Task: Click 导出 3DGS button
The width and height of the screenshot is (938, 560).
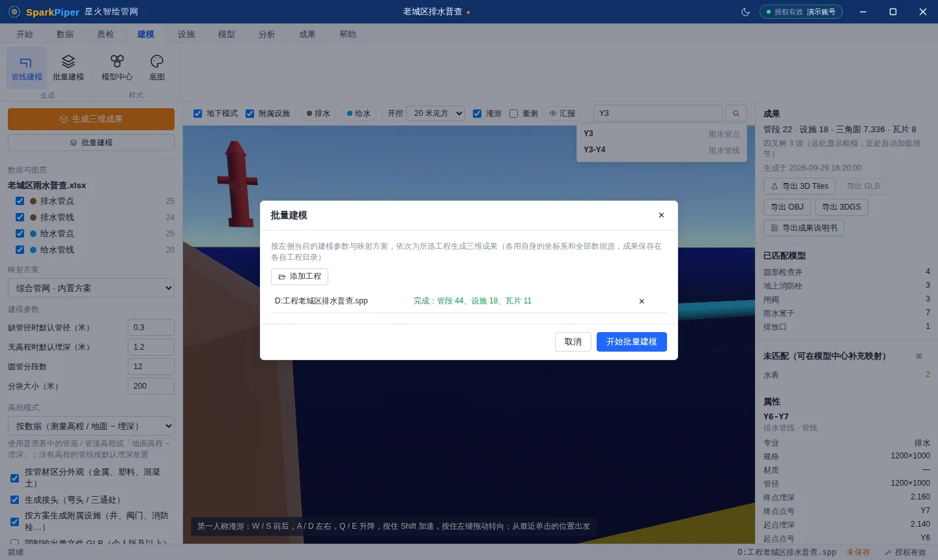Action: click(842, 207)
